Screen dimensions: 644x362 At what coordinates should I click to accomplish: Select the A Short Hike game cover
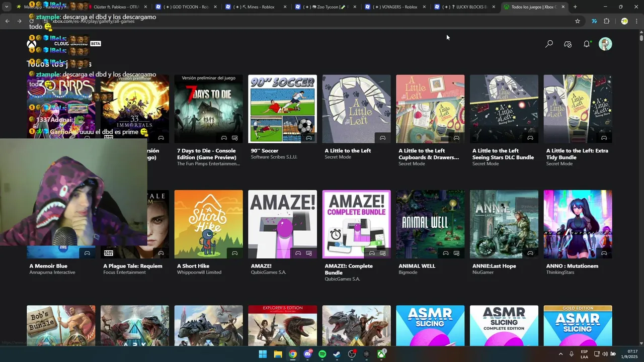pyautogui.click(x=208, y=224)
